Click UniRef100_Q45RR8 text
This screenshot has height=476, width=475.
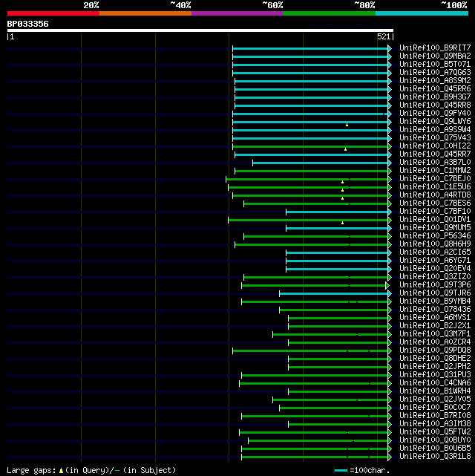click(435, 105)
